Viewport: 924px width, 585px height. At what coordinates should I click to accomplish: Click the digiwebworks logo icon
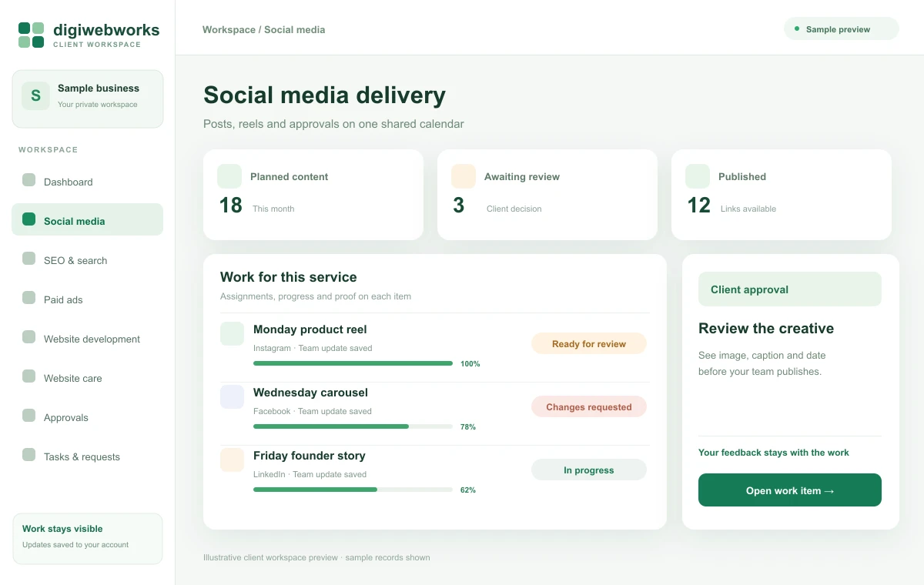31,35
